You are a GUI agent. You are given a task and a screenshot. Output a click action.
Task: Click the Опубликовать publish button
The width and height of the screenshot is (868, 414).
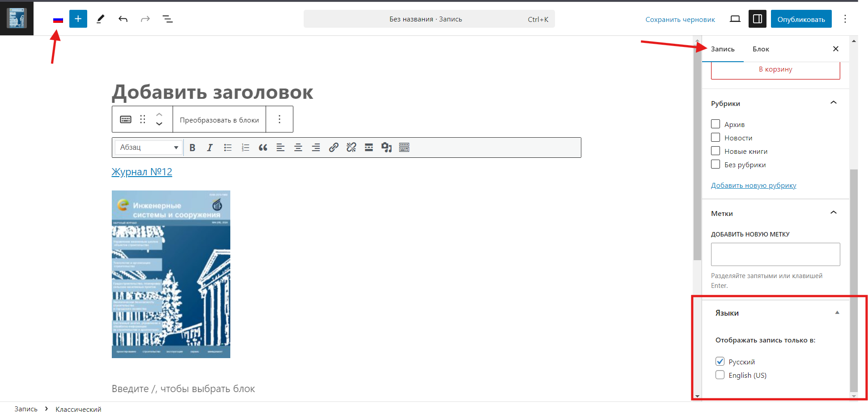801,19
